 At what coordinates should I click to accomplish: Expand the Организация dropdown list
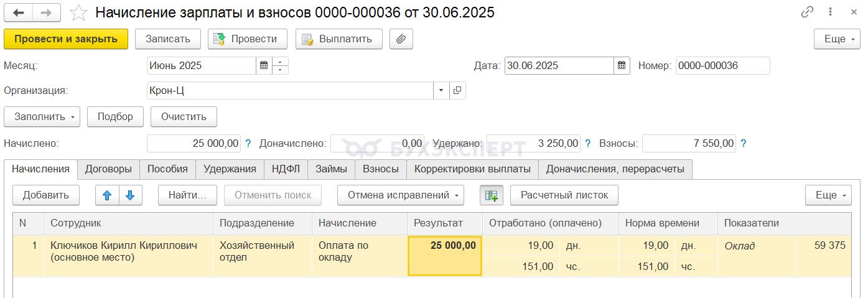[x=441, y=90]
